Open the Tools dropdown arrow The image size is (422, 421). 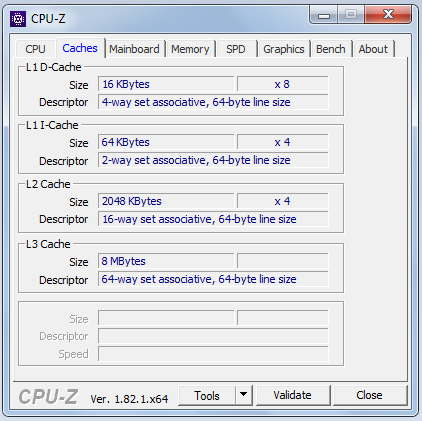(x=244, y=395)
